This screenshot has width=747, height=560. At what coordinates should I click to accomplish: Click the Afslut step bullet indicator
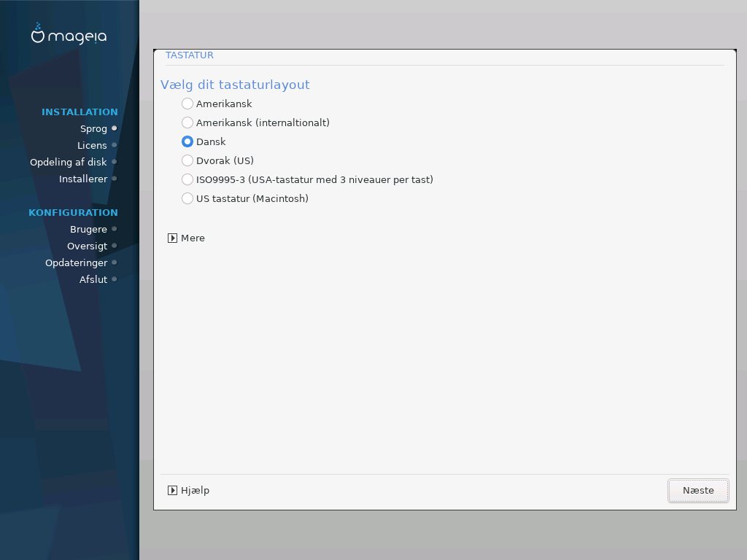[x=115, y=279]
